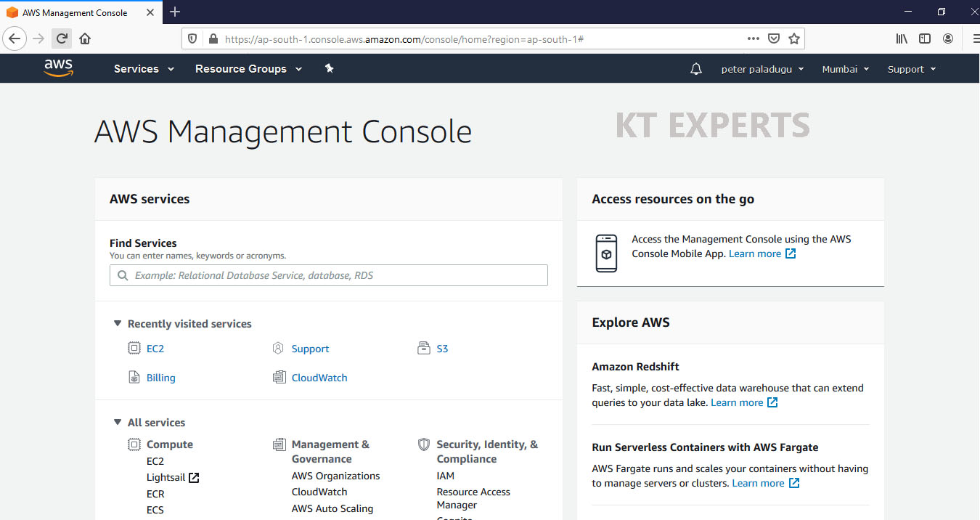The height and width of the screenshot is (520, 980).
Task: Open AWS Auto Scaling service
Action: tap(332, 508)
